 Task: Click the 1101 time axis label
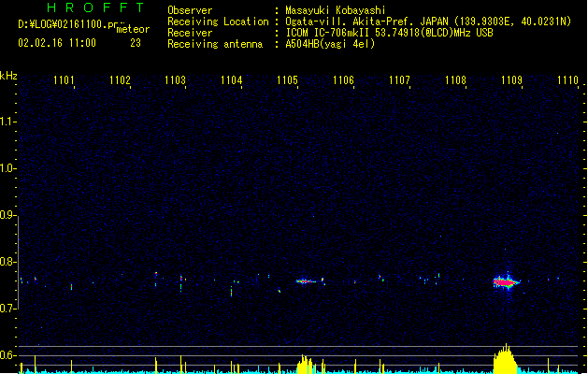click(64, 79)
